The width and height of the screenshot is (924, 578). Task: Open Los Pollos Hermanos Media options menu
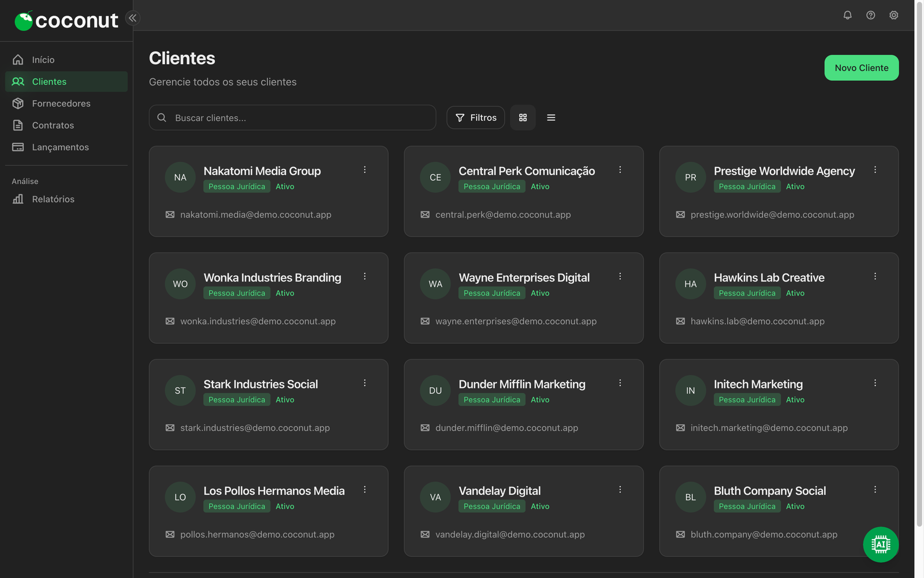pos(364,490)
